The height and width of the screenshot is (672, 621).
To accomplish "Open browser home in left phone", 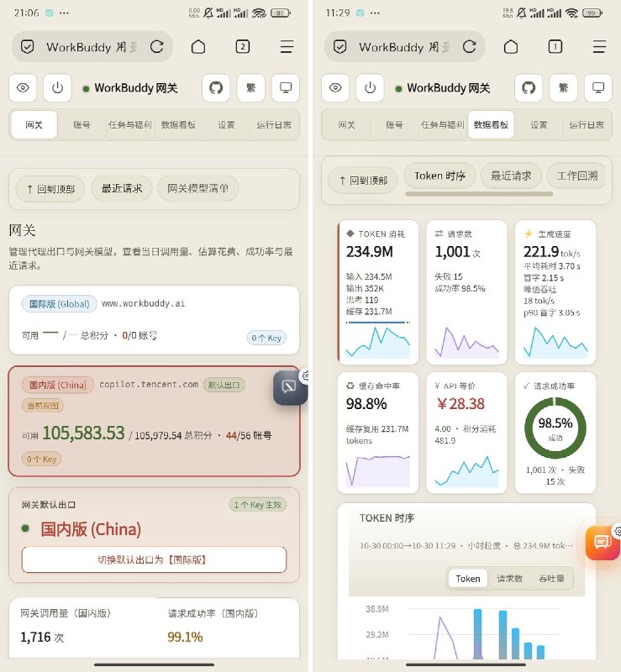I will (x=198, y=46).
